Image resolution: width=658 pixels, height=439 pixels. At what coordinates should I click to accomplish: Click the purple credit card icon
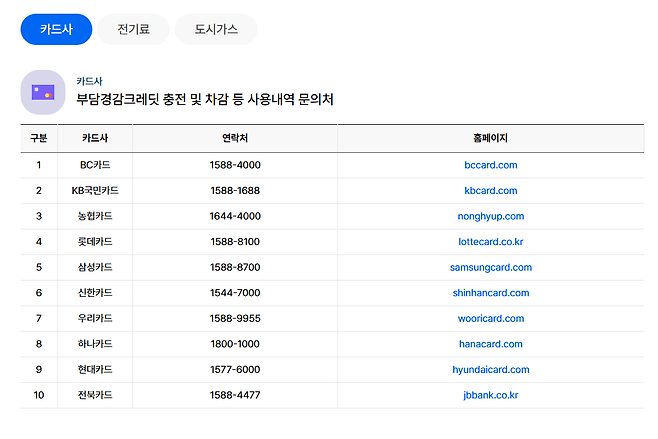(43, 93)
